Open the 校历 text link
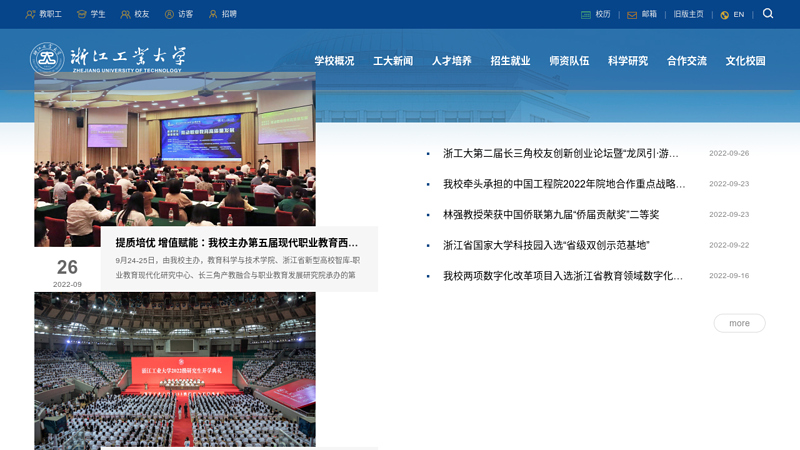This screenshot has height=450, width=800. tap(603, 14)
